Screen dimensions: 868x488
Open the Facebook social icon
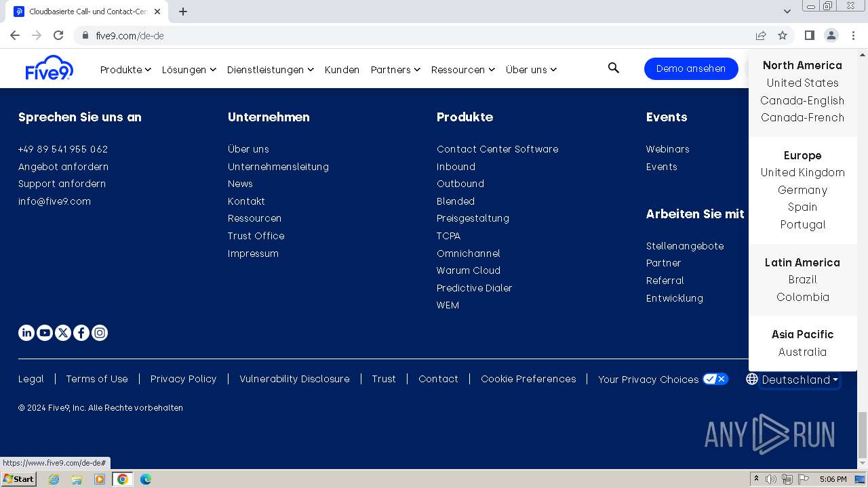81,333
